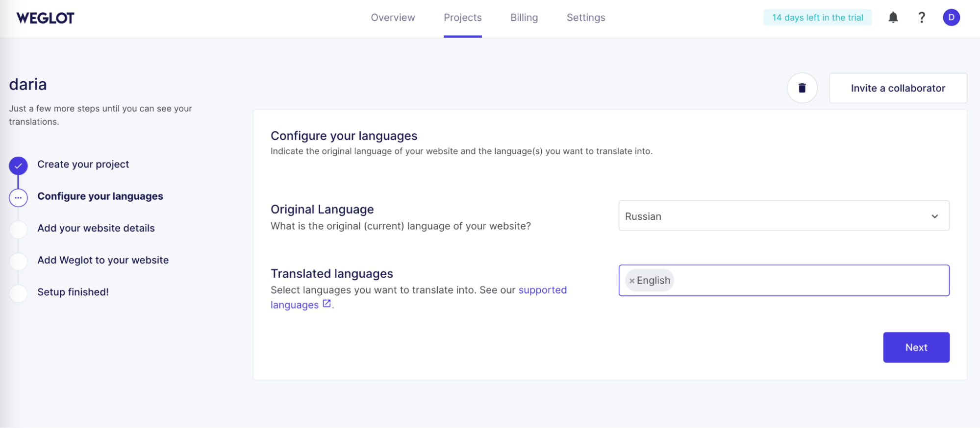The width and height of the screenshot is (980, 428).
Task: Click the Translated languages label
Action: 332,273
